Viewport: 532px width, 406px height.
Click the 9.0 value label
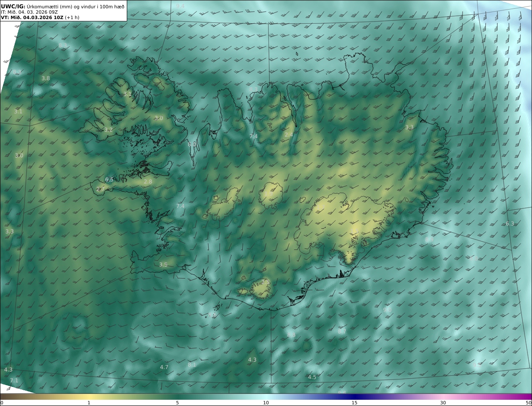tap(387, 309)
